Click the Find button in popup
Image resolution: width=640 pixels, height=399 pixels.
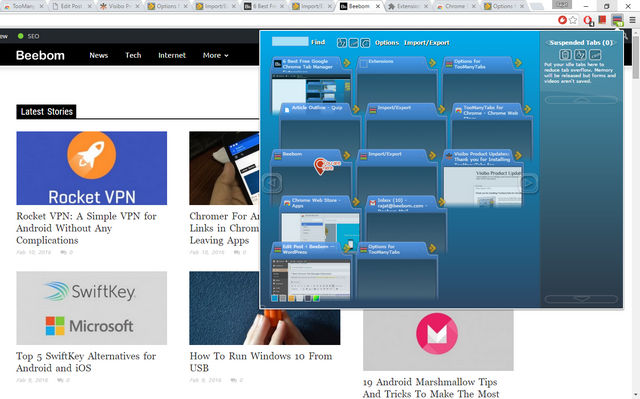(318, 42)
